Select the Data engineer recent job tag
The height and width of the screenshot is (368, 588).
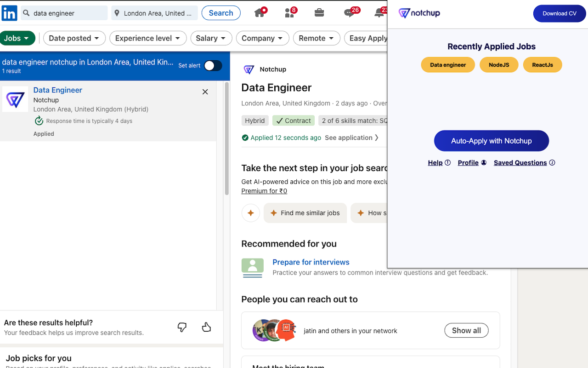(448, 65)
